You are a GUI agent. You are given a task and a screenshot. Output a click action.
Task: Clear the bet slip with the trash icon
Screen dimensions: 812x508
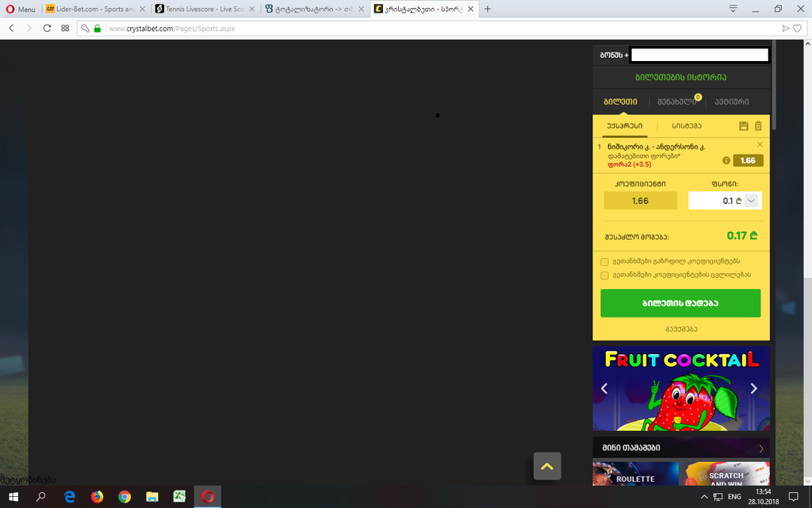[758, 126]
